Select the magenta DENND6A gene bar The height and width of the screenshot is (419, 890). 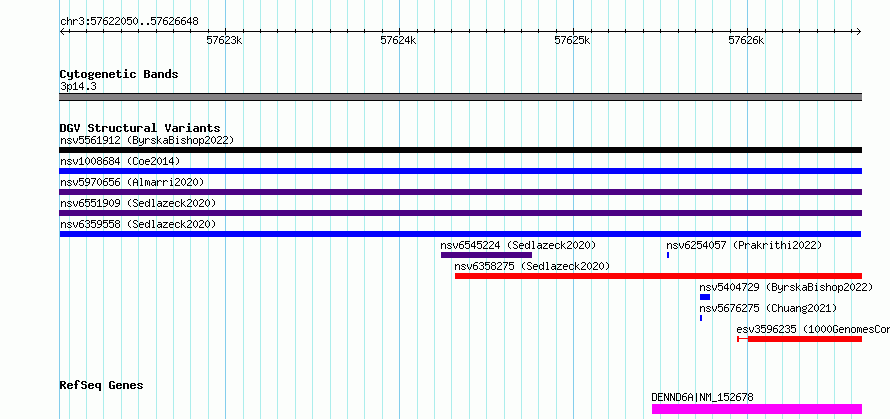757,409
